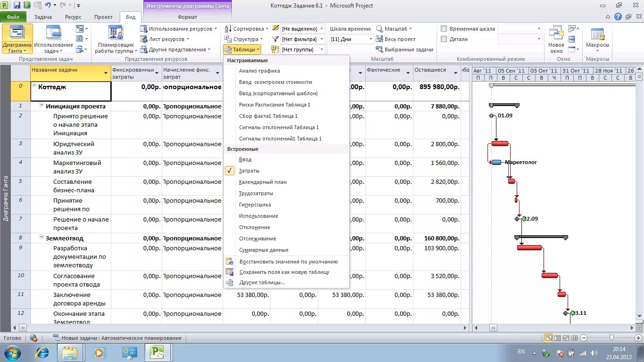Viewport: 644px width, 362px height.
Task: Open the Диаграмма Ганта view button
Action: point(17,39)
